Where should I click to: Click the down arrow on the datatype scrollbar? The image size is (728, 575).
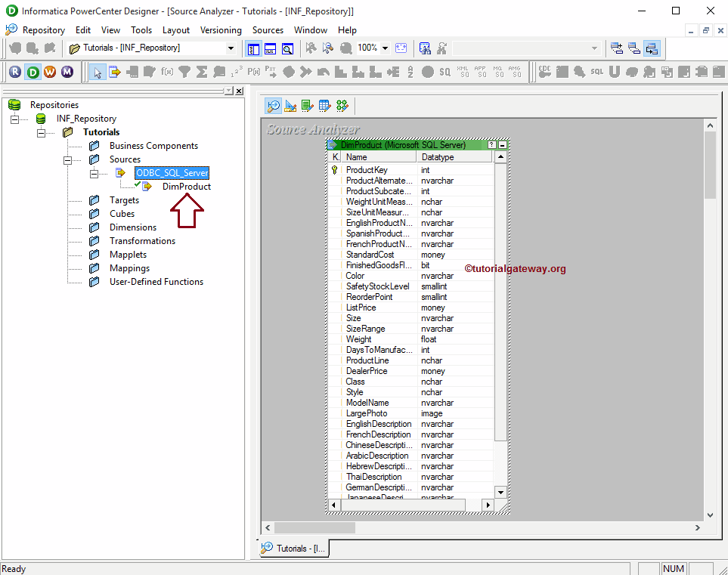(500, 491)
